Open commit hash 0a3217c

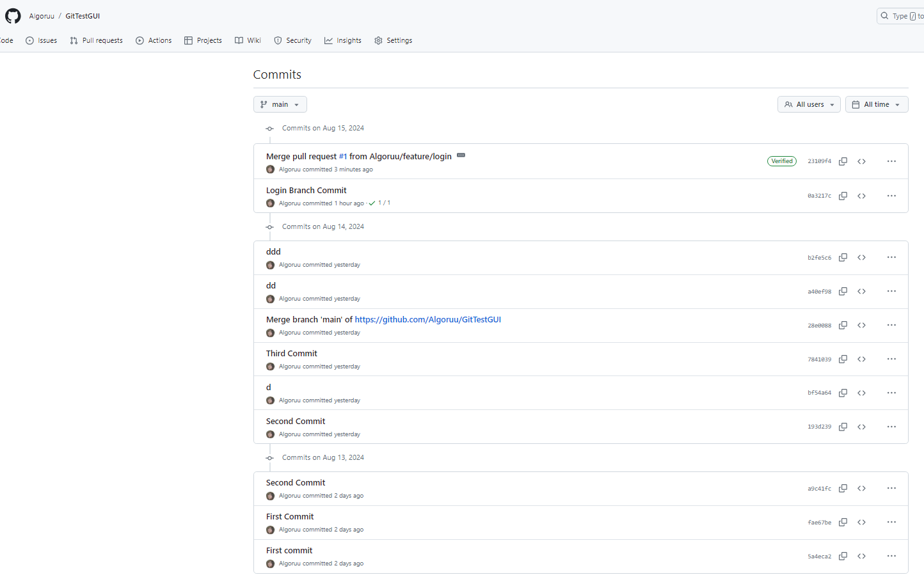tap(819, 196)
